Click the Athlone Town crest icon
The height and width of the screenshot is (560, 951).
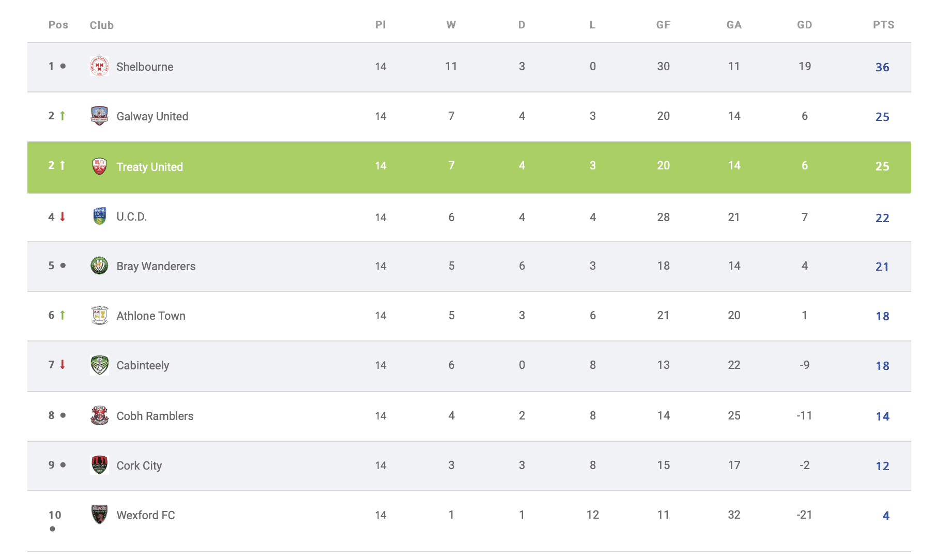[99, 316]
